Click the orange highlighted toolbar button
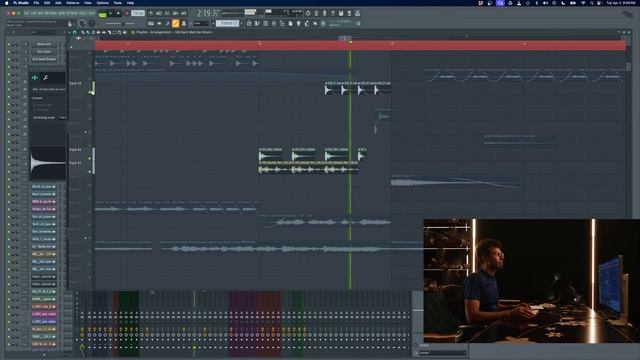This screenshot has height=360, width=640. click(x=176, y=24)
